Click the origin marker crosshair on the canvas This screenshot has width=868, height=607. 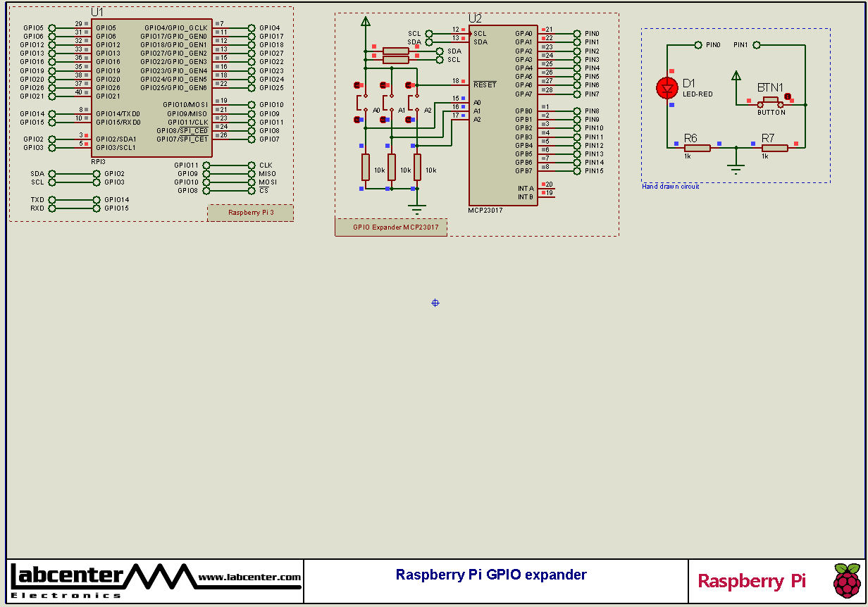434,303
